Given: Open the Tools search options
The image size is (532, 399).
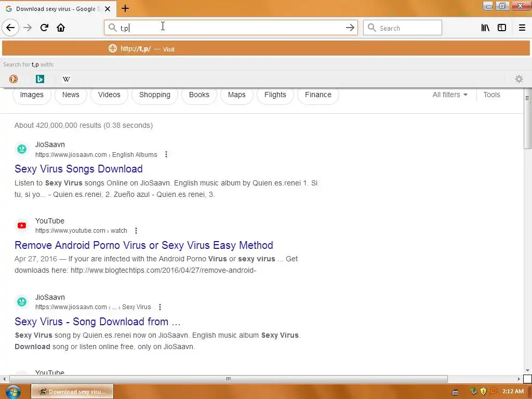Looking at the screenshot, I should pos(491,95).
